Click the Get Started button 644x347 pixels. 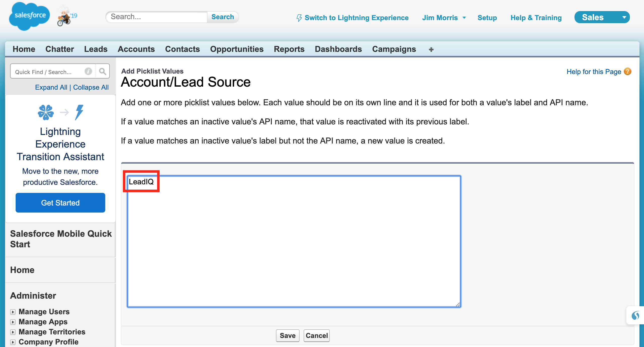(x=60, y=203)
